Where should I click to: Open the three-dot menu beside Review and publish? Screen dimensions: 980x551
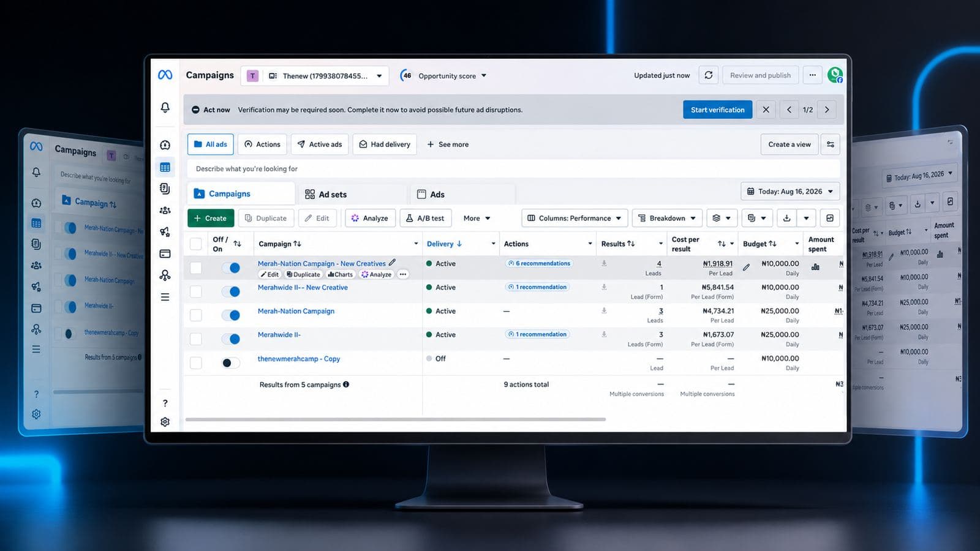click(x=812, y=75)
